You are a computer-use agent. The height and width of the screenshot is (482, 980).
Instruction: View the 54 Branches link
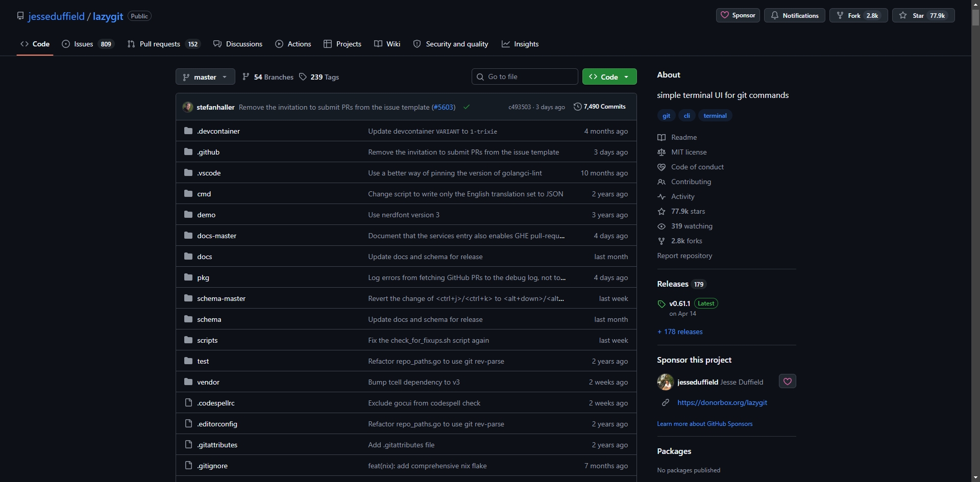click(268, 77)
